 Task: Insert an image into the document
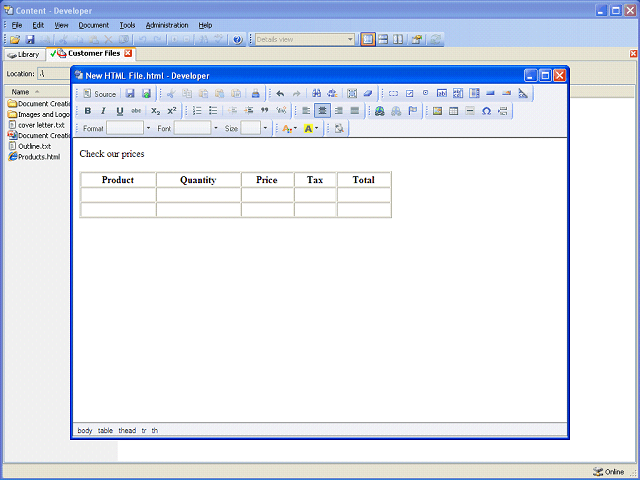click(x=438, y=111)
